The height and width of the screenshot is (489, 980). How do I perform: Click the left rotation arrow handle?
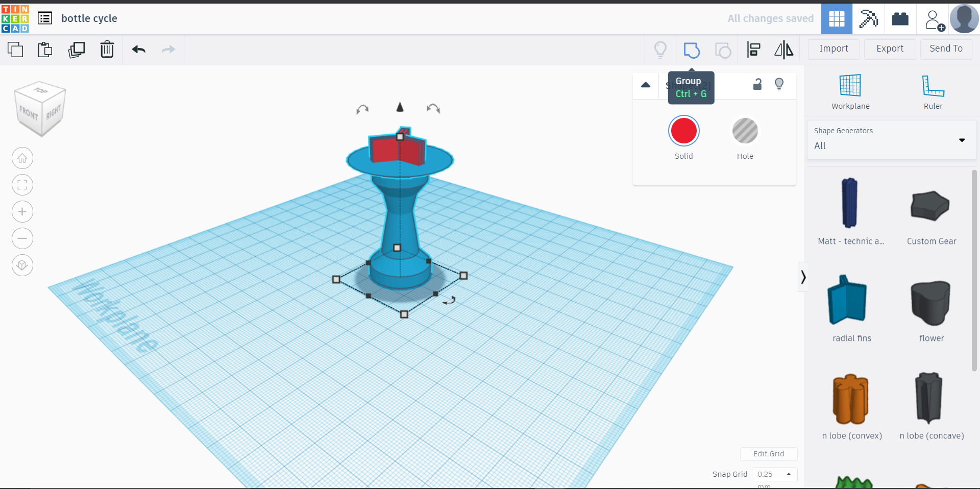[362, 109]
